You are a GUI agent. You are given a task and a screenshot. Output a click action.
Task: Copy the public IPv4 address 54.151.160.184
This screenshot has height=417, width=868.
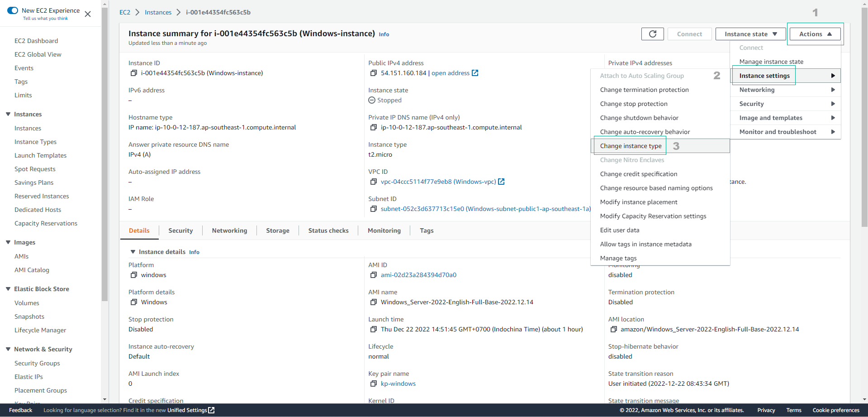coord(373,73)
